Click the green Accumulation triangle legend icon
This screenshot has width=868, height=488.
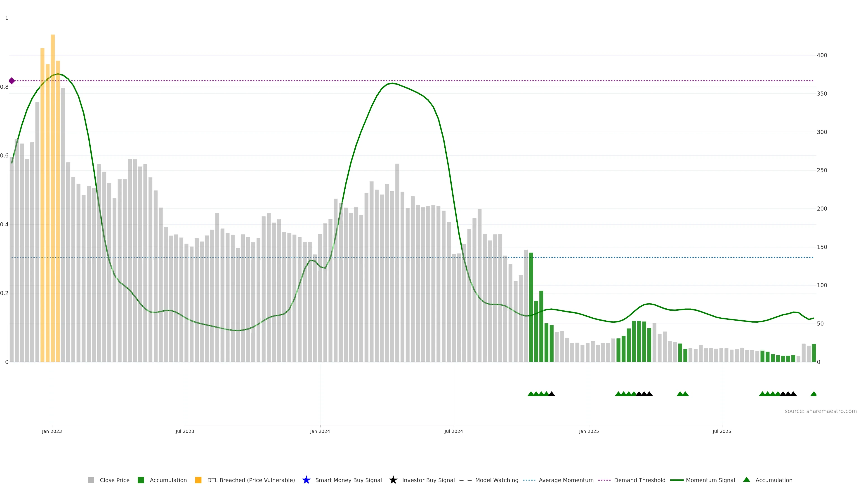coord(746,480)
